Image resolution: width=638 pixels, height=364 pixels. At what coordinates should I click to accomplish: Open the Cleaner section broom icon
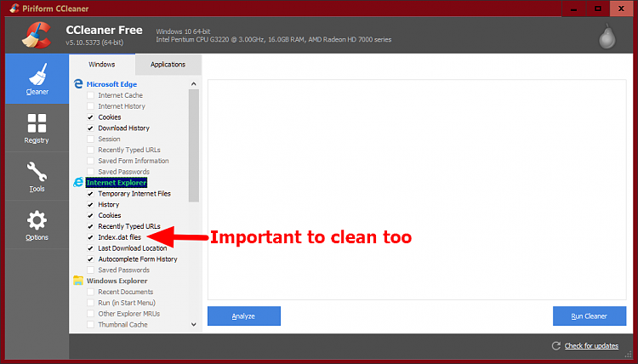pos(37,75)
